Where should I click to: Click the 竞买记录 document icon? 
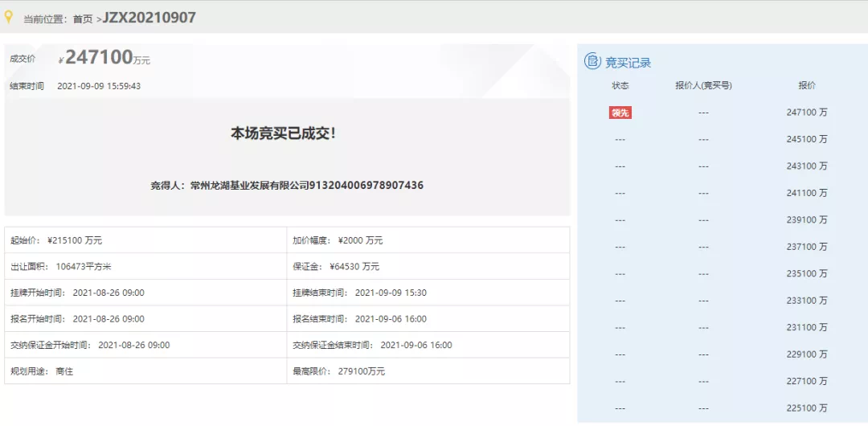click(x=592, y=61)
